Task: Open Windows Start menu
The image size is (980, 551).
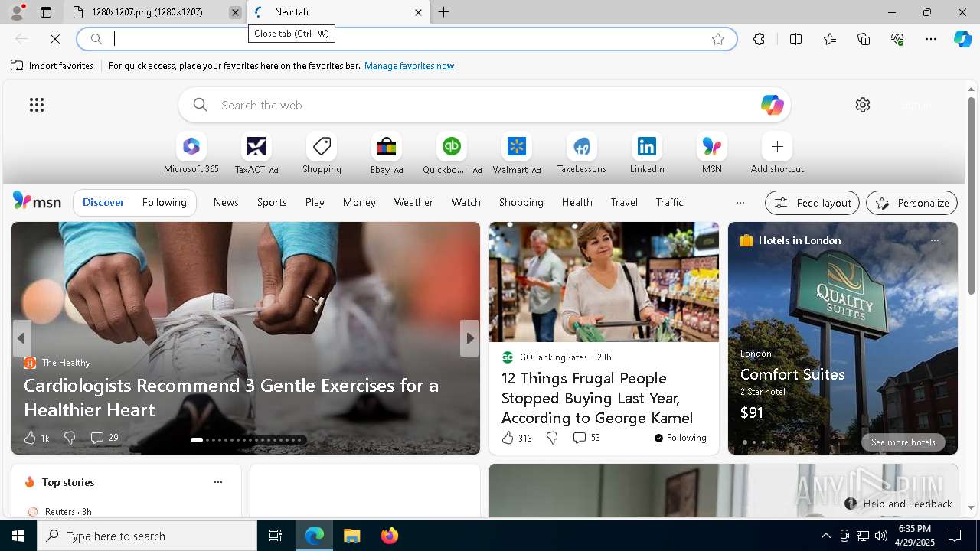Action: [18, 536]
